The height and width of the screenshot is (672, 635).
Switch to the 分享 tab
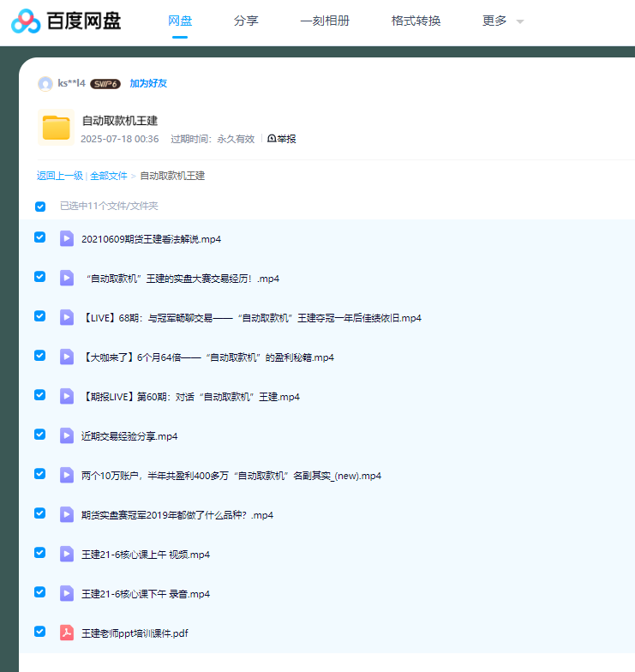(246, 21)
